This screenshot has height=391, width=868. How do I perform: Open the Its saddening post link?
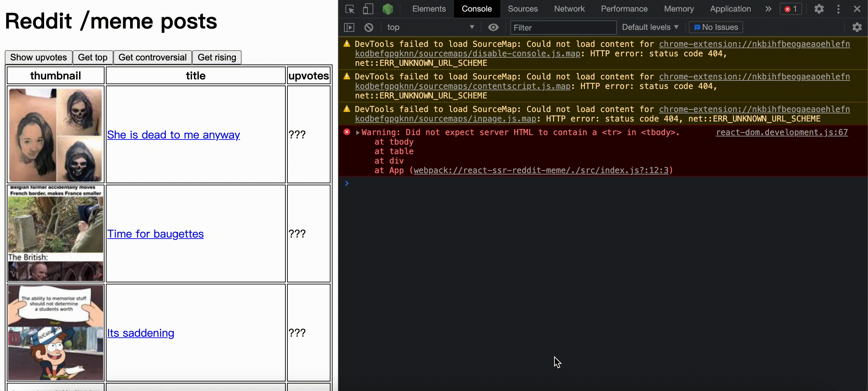point(140,333)
